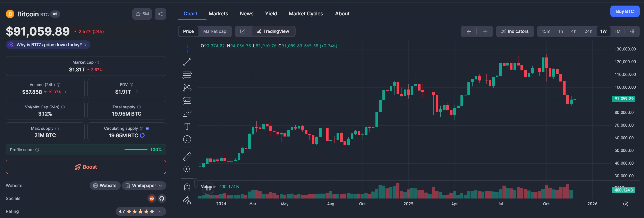Open the text annotation tool
This screenshot has height=218, width=644.
[187, 126]
